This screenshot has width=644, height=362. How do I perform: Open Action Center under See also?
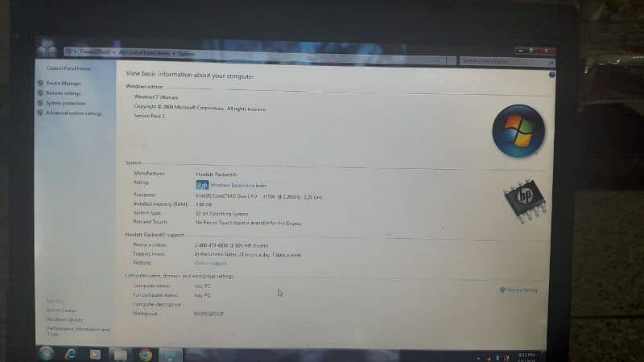click(61, 311)
